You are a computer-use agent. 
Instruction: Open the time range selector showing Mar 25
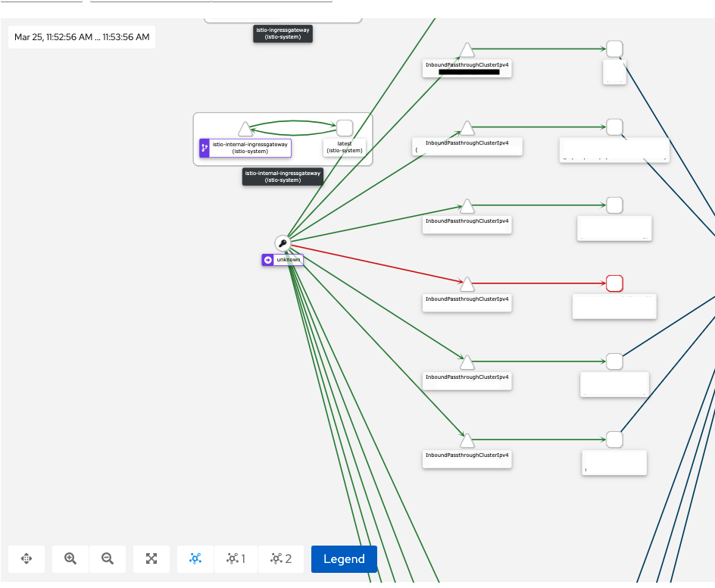[x=81, y=36]
